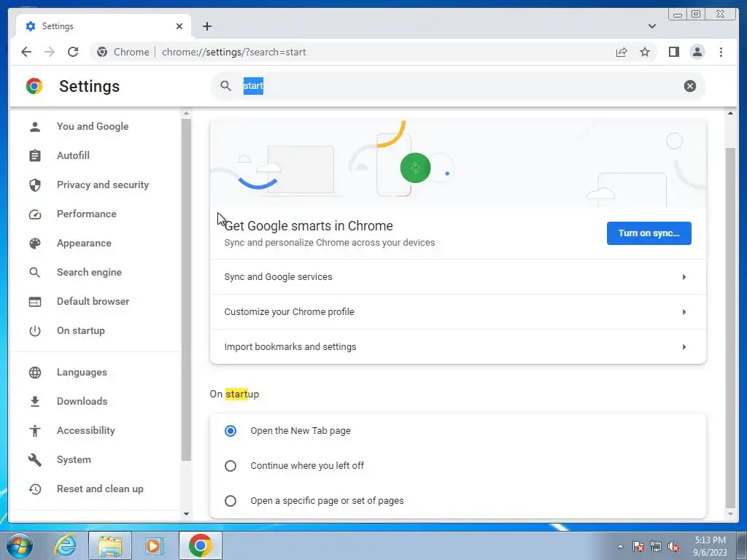The height and width of the screenshot is (560, 747).
Task: Open Windows Media Player from taskbar
Action: (153, 545)
